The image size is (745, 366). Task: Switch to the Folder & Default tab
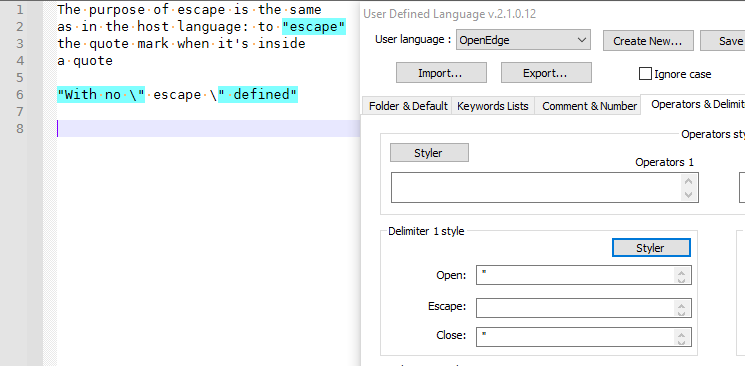tap(407, 106)
